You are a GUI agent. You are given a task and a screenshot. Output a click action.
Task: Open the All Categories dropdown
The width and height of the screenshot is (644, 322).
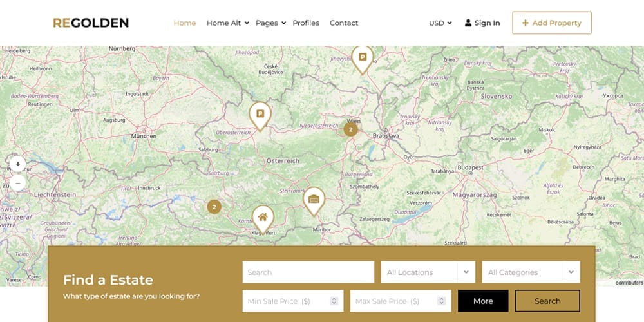click(531, 272)
